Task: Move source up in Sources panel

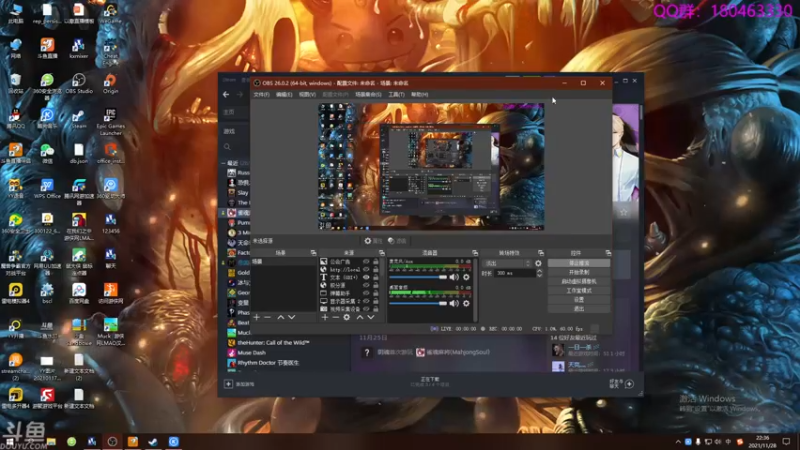Action: [x=360, y=317]
